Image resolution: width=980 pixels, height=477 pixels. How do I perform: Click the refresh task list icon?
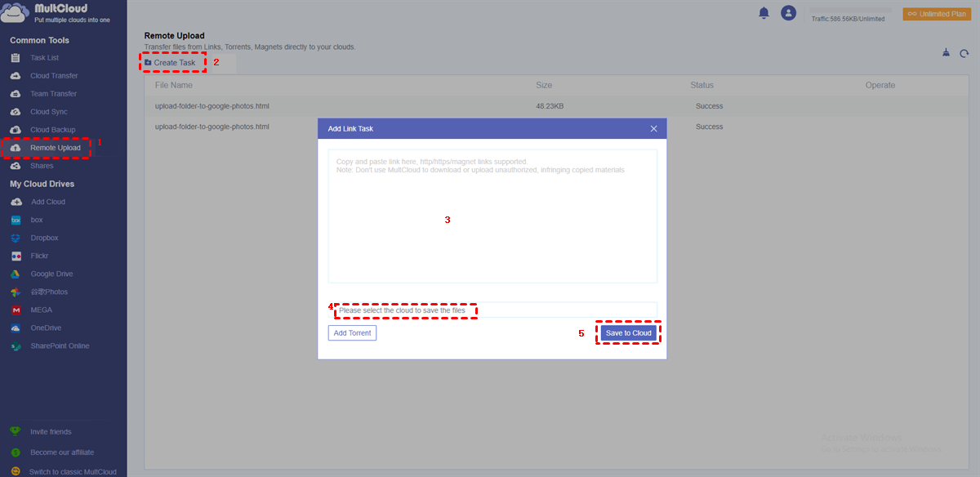click(x=964, y=53)
